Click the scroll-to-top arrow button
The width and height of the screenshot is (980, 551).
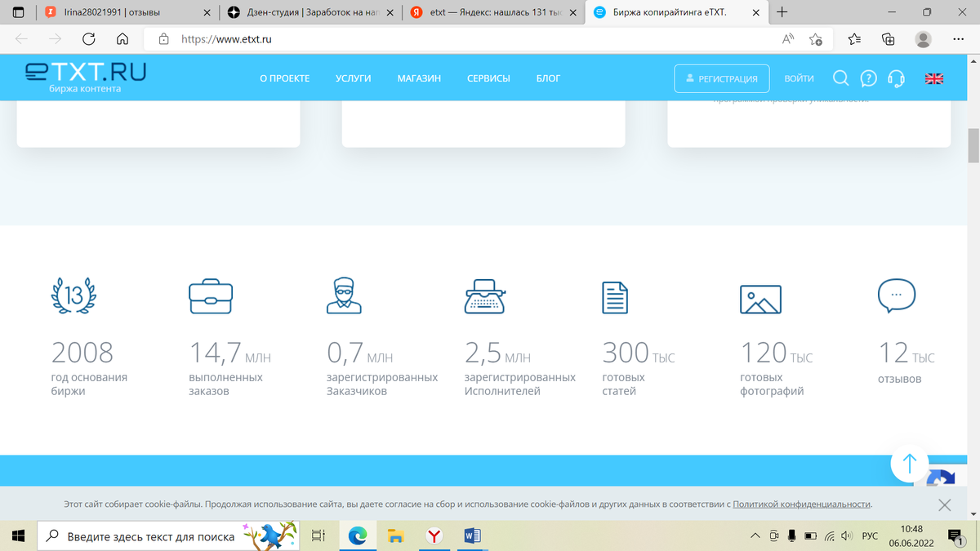pyautogui.click(x=910, y=464)
